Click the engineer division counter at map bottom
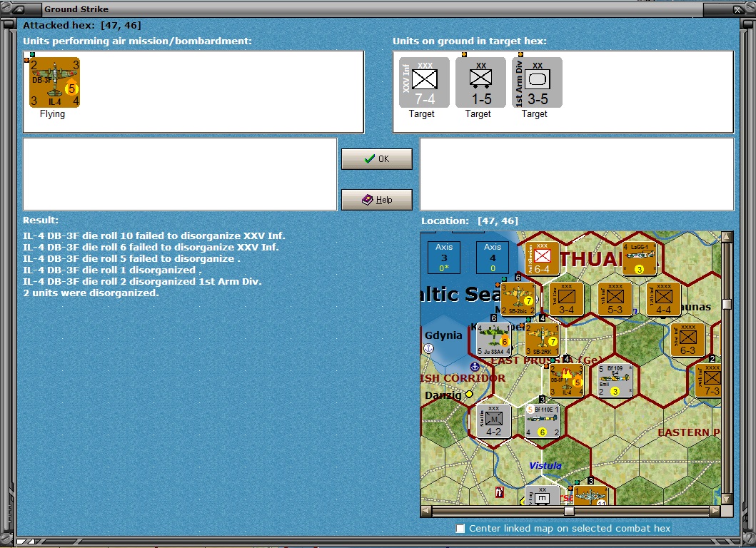 (x=542, y=495)
